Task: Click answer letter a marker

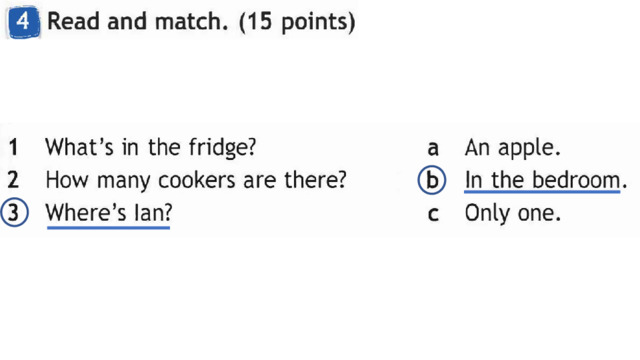Action: [433, 149]
